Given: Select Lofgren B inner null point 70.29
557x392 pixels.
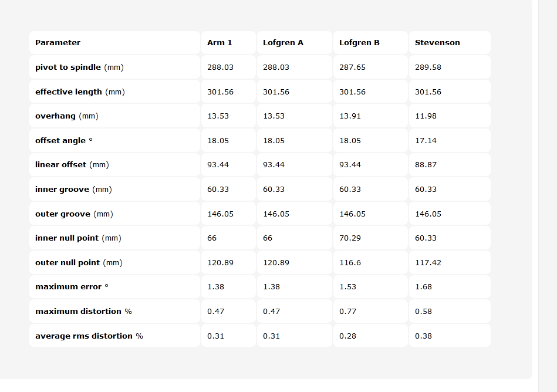Looking at the screenshot, I should (x=350, y=238).
